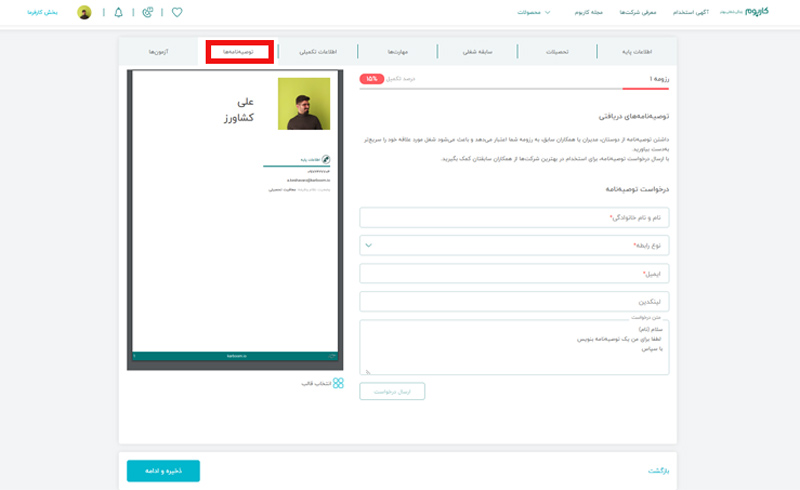Image resolution: width=800 pixels, height=490 pixels.
Task: Select the رزومه ۱ resume tab
Action: [659, 79]
